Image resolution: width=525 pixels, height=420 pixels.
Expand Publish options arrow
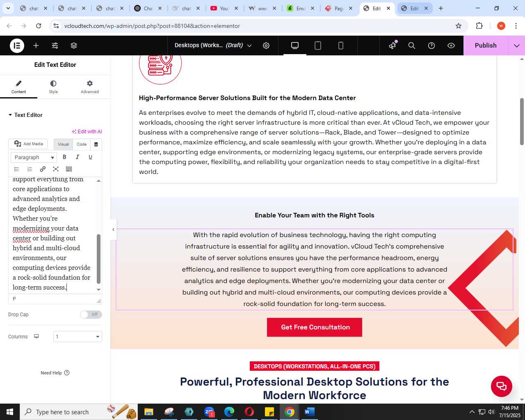[516, 46]
